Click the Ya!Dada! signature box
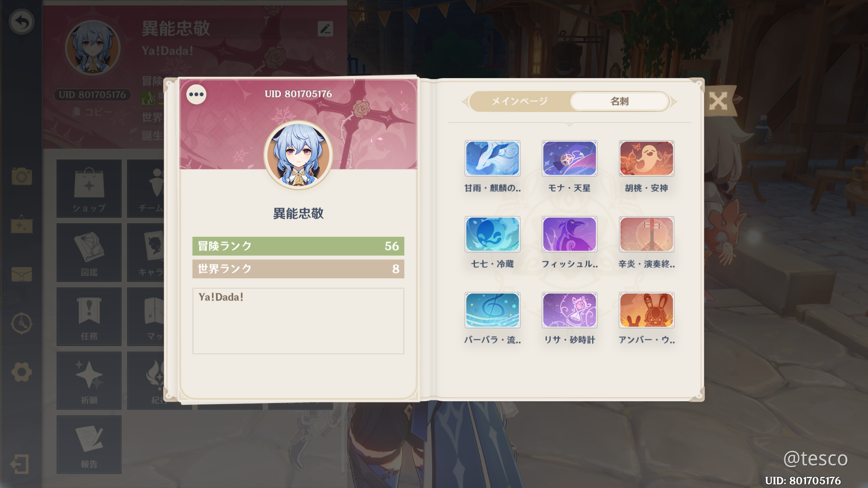The image size is (868, 488). (298, 321)
